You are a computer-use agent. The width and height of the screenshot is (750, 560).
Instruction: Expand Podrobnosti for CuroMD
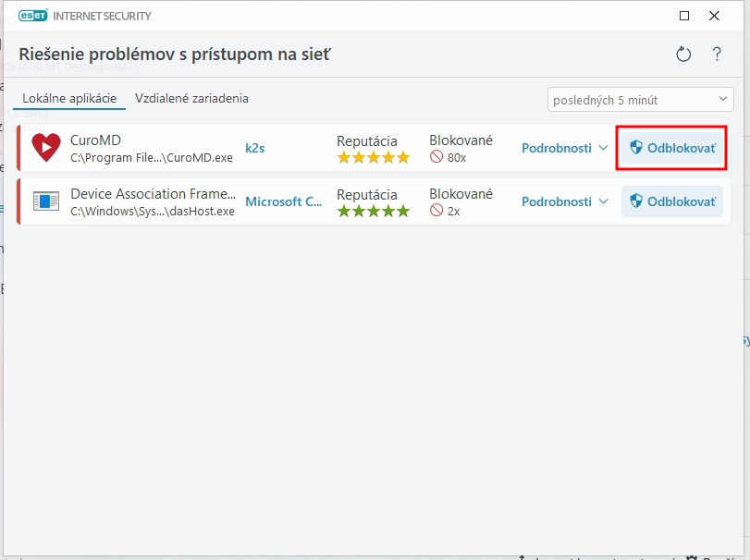click(564, 148)
